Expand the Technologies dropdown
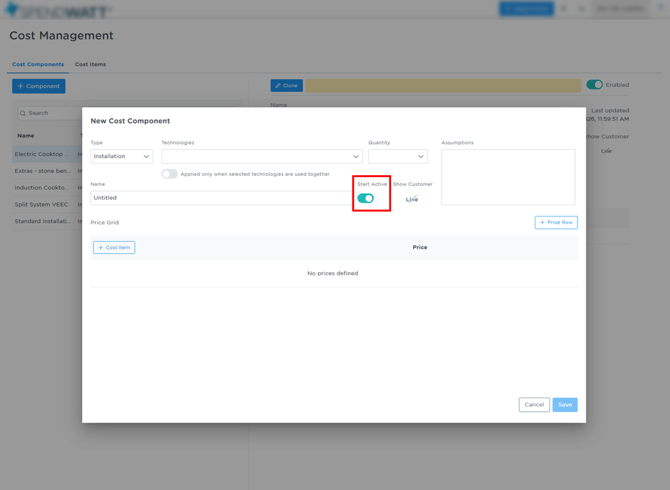This screenshot has height=490, width=670. pos(261,156)
